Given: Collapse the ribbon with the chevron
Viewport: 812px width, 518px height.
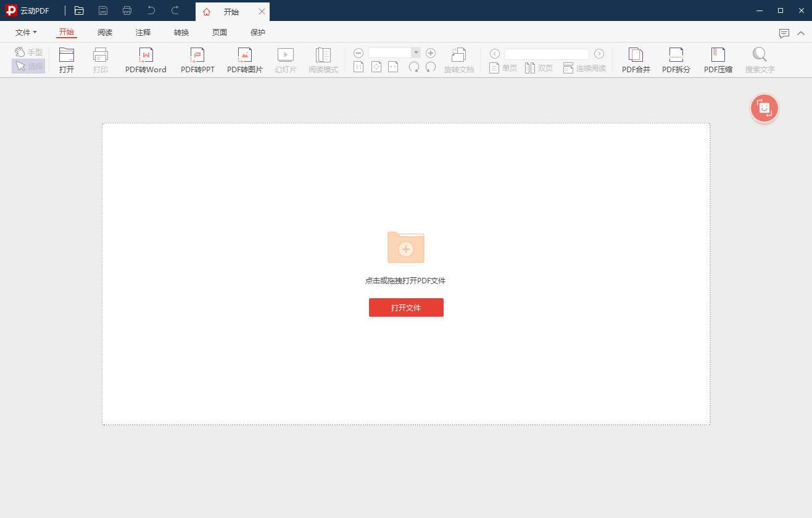Looking at the screenshot, I should click(x=801, y=33).
